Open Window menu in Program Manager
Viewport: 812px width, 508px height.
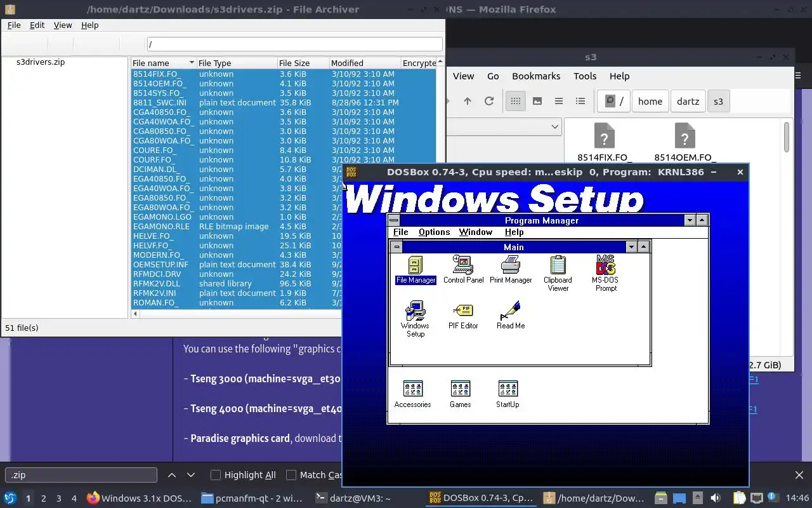476,232
